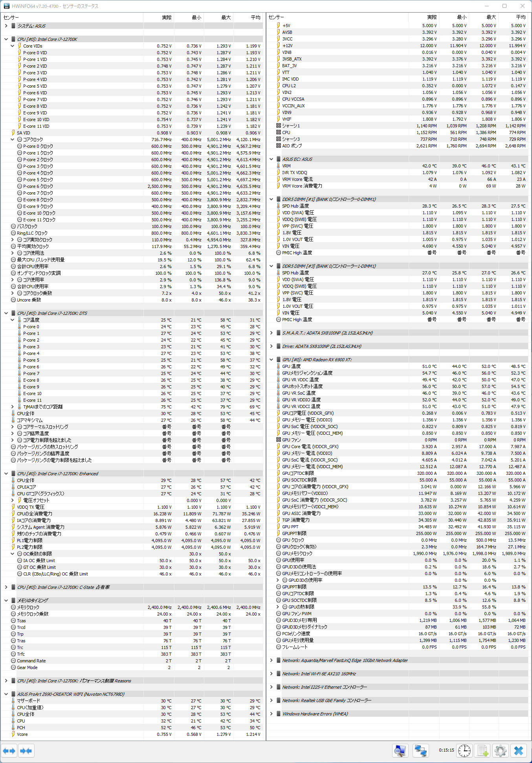Close sensors with the blue X icon
Screen dimensions: 532x763
(x=519, y=751)
